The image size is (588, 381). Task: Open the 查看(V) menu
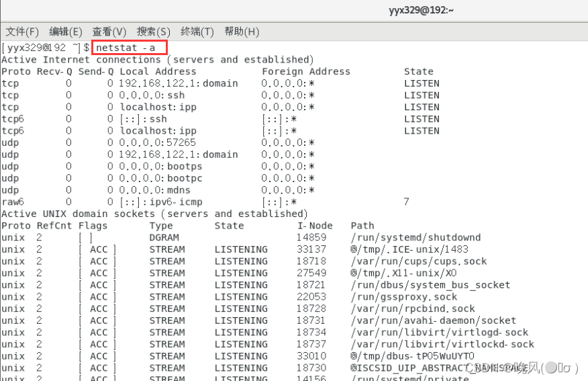[109, 32]
